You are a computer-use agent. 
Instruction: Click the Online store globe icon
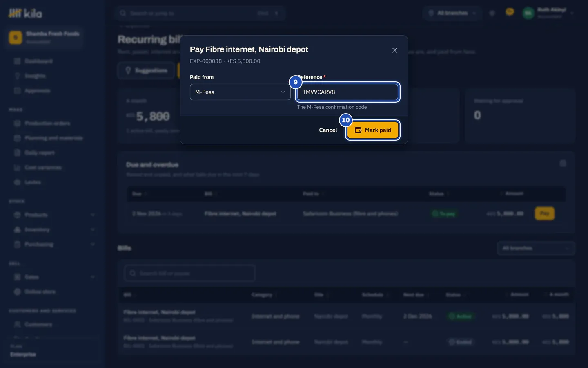(17, 292)
